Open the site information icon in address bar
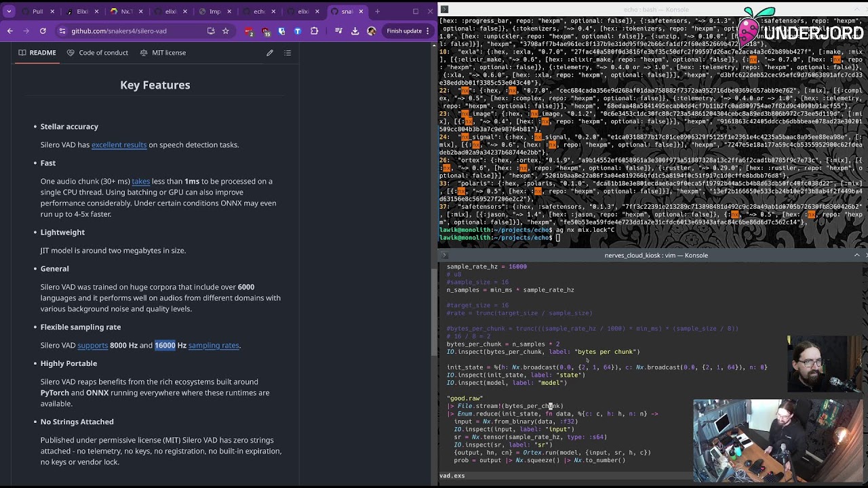Viewport: 868px width, 488px height. [x=62, y=31]
